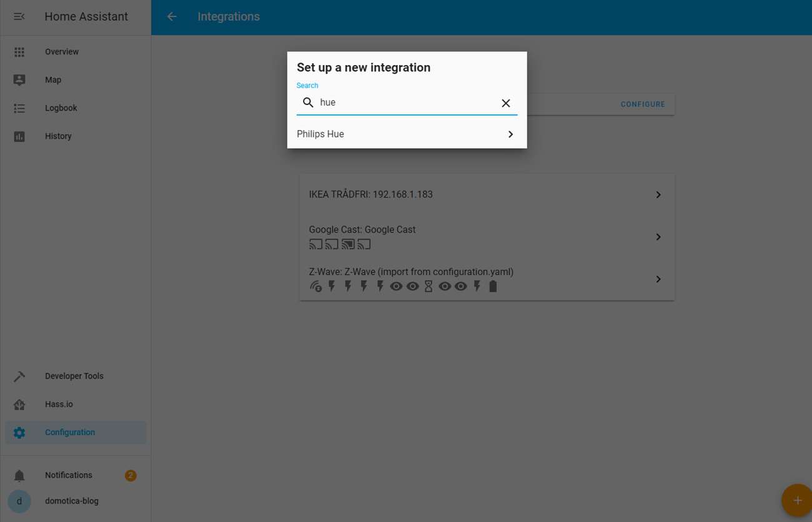Image resolution: width=812 pixels, height=522 pixels.
Task: Click the back arrow beside Integrations
Action: pyautogui.click(x=172, y=17)
